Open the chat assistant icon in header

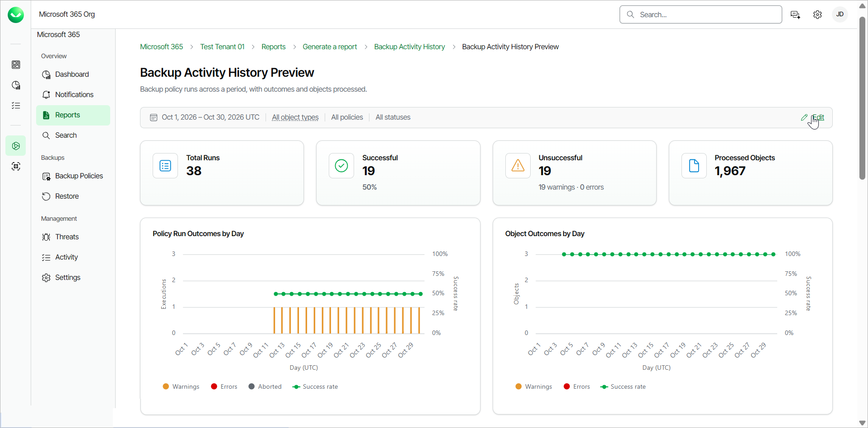796,15
